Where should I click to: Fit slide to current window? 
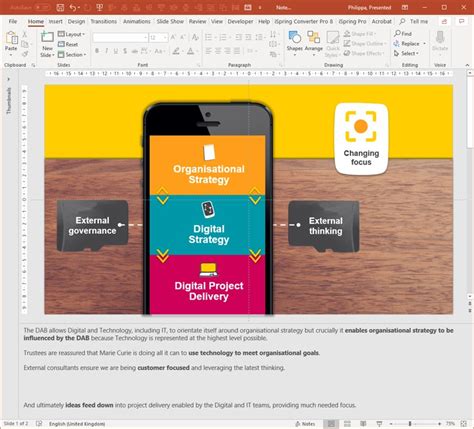point(463,424)
